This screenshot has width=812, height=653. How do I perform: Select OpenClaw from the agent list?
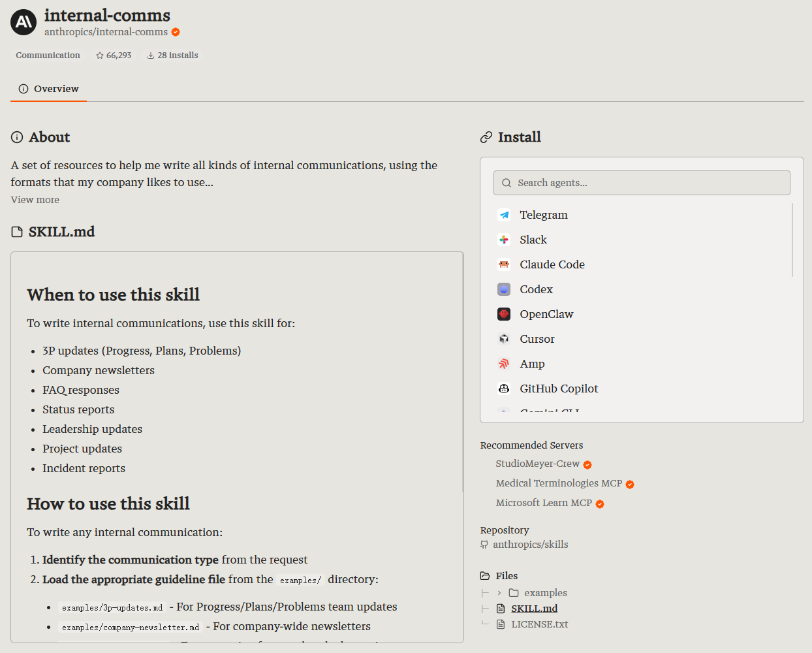[x=642, y=314]
